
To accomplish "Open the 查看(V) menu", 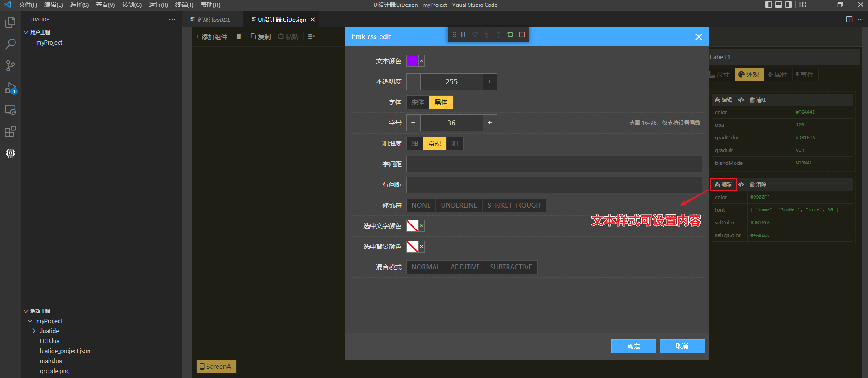I will click(105, 5).
